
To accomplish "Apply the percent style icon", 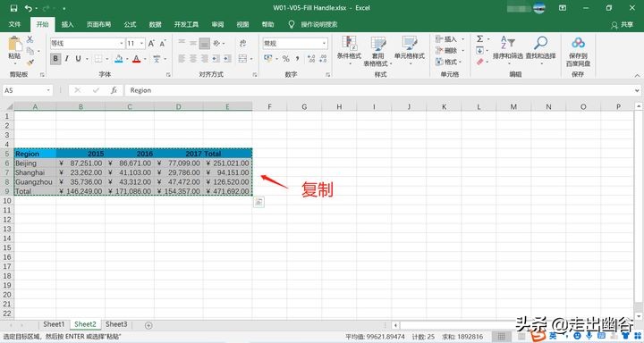I will click(x=285, y=59).
